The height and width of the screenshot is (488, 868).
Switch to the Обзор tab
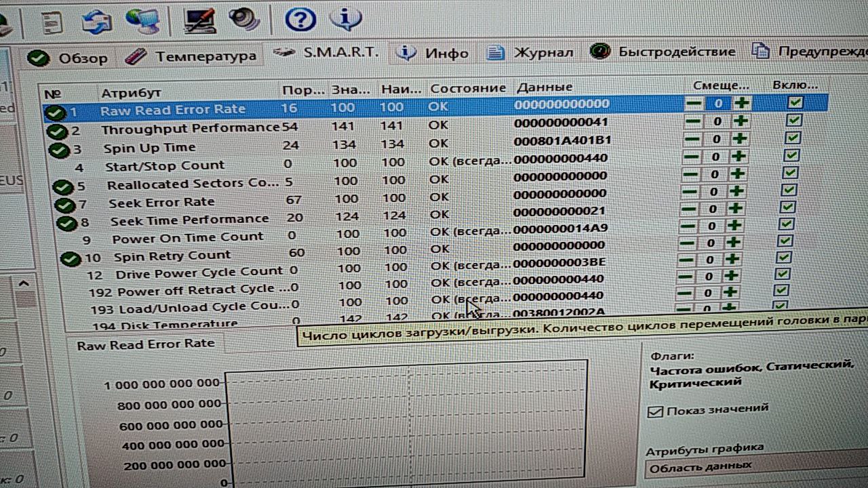pos(68,58)
